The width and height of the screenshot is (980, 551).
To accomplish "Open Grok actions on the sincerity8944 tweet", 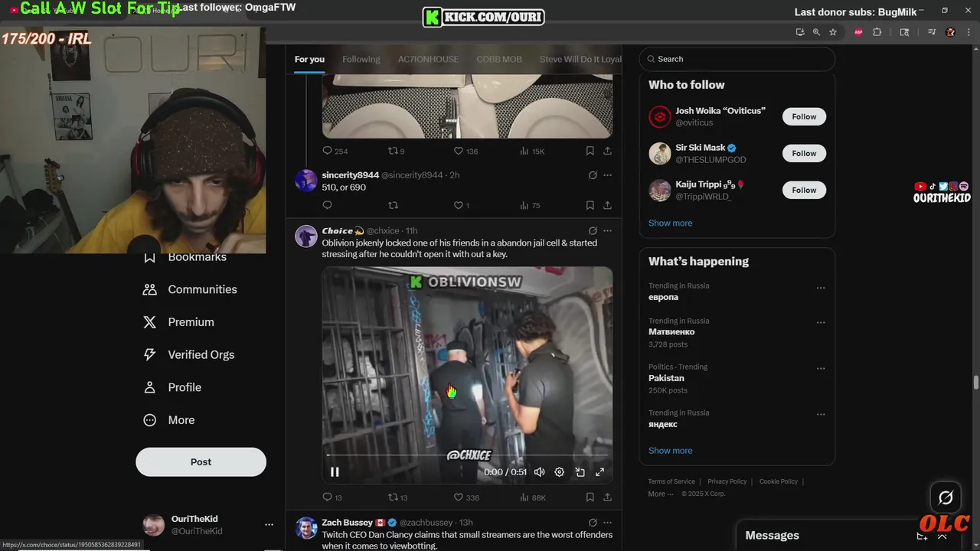I will (593, 175).
